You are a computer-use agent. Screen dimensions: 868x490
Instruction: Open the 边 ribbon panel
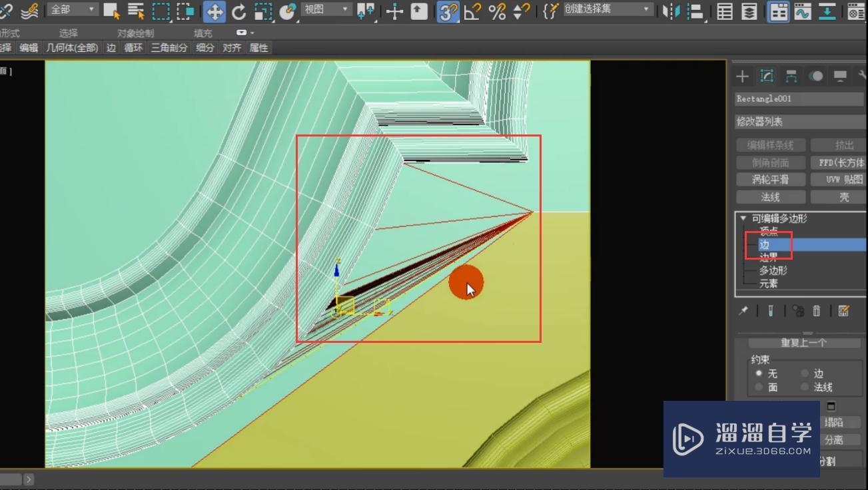[111, 48]
